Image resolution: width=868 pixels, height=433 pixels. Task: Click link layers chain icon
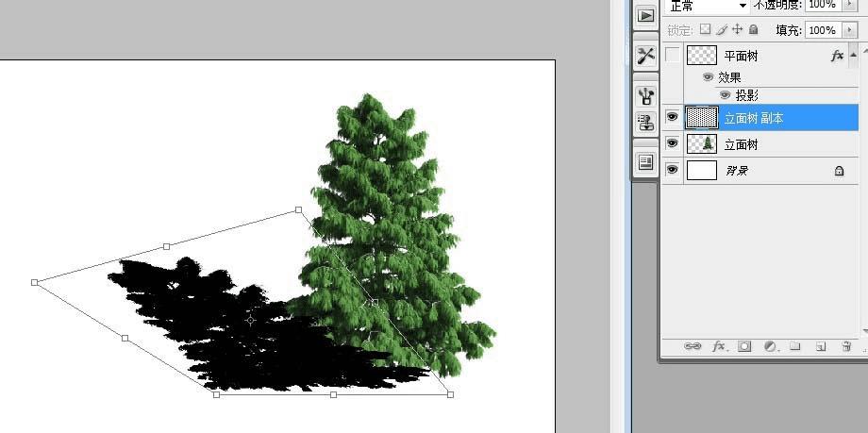tap(692, 346)
